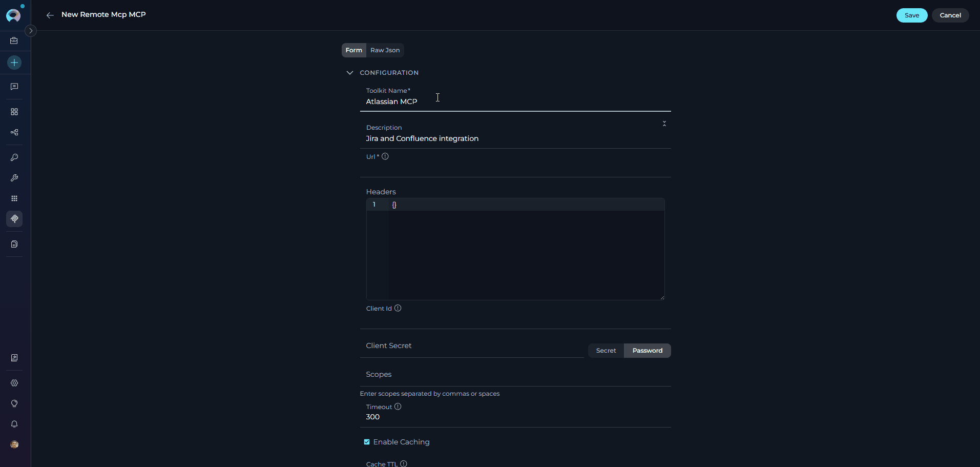Click the plus icon to create new item
The width and height of the screenshot is (980, 467).
(x=14, y=63)
